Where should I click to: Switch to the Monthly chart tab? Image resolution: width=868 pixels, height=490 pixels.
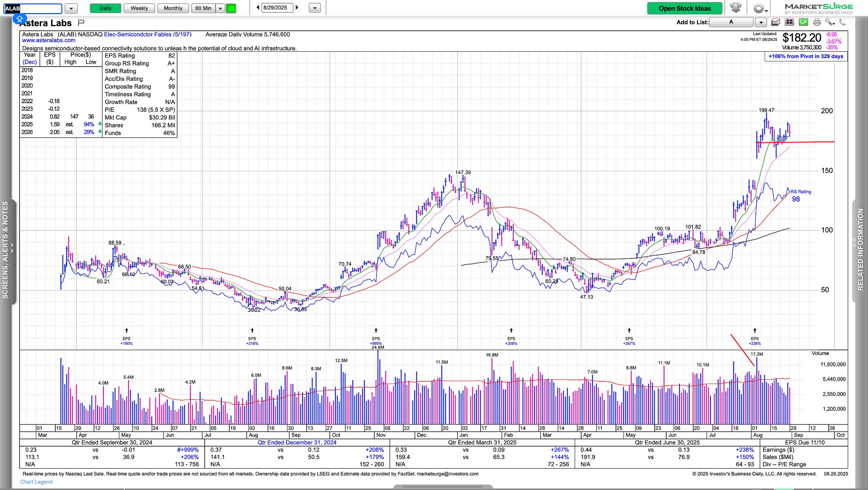(x=173, y=8)
